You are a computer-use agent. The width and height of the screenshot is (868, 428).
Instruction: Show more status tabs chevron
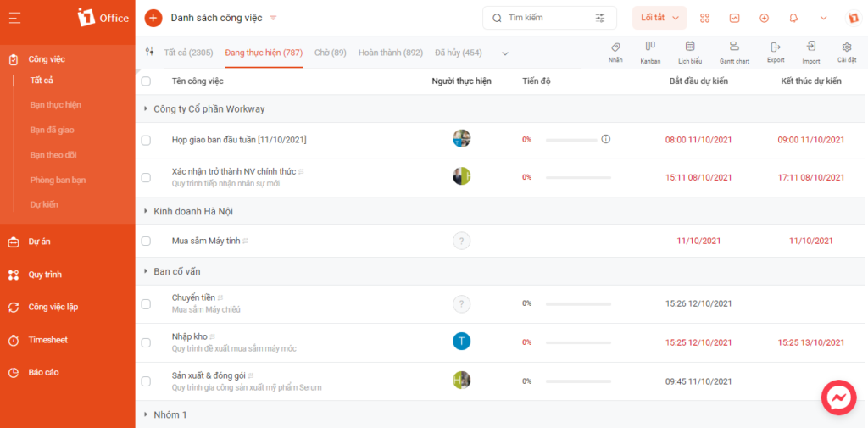click(505, 53)
